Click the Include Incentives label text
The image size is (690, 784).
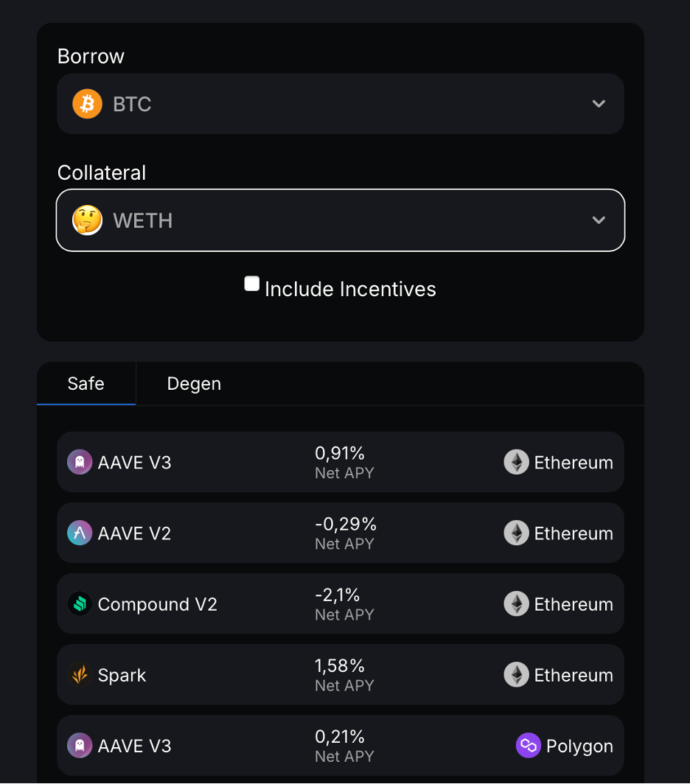coord(350,290)
